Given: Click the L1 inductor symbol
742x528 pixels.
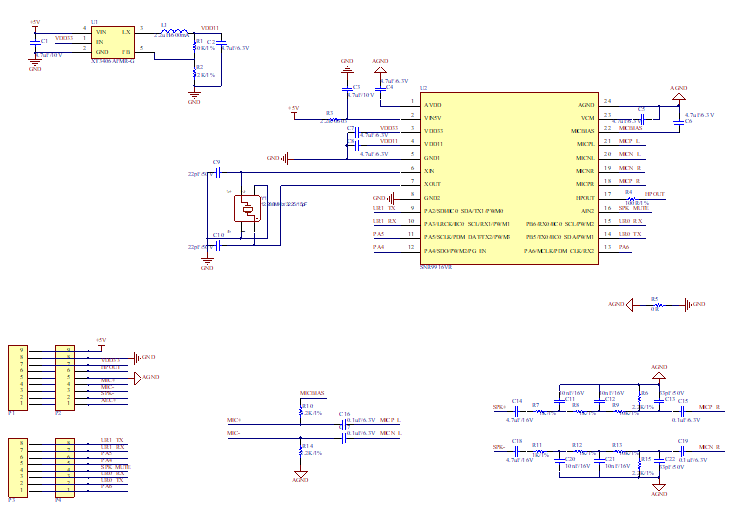Looking at the screenshot, I should click(175, 32).
